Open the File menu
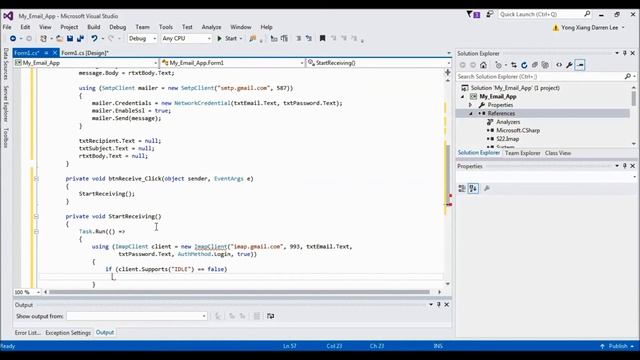Screen dimensions: 640x360 [x=7, y=27]
